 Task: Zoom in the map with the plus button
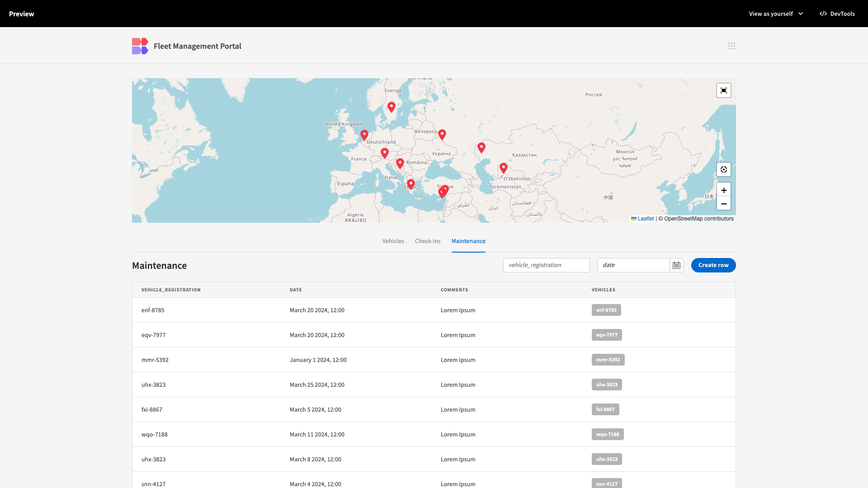tap(724, 190)
